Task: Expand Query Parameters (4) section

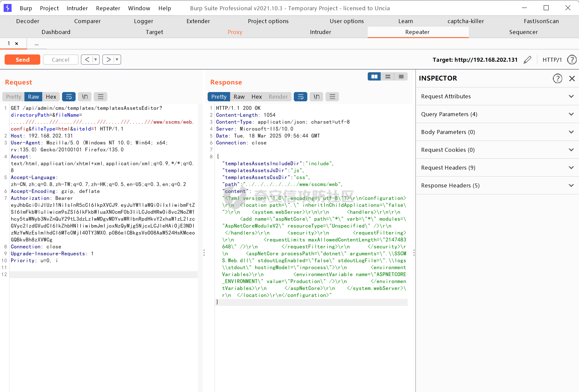Action: click(x=497, y=114)
